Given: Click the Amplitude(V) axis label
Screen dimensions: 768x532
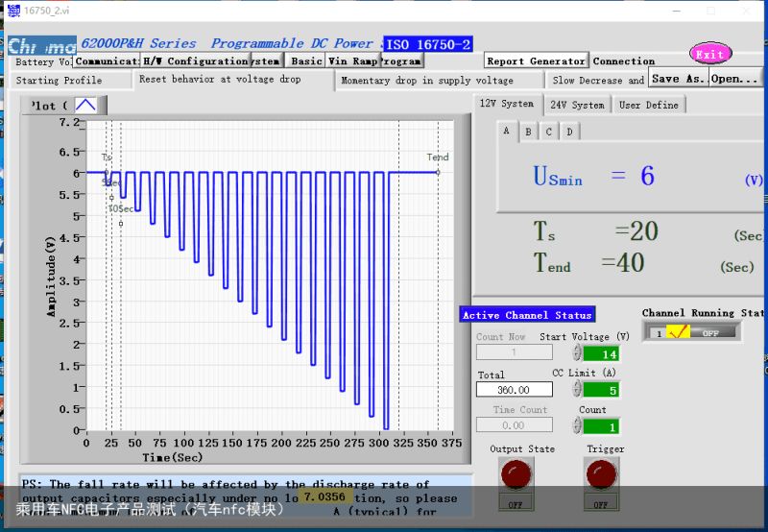Looking at the screenshot, I should coord(51,276).
